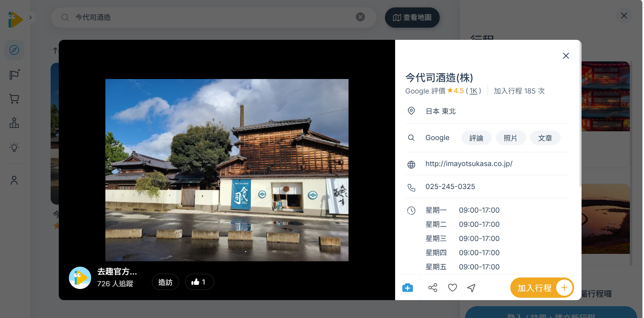Click the 星期三 opening hours row
The width and height of the screenshot is (644, 318).
(463, 239)
